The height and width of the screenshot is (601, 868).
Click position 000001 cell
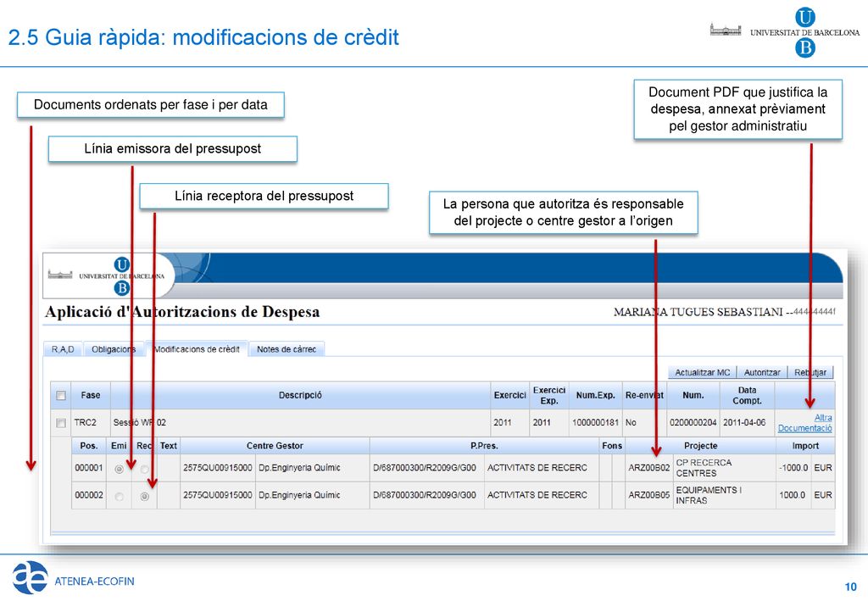tap(88, 468)
